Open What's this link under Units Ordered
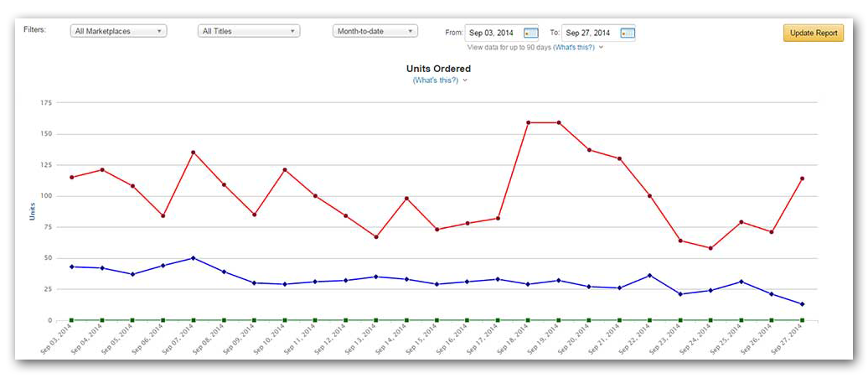 435,80
